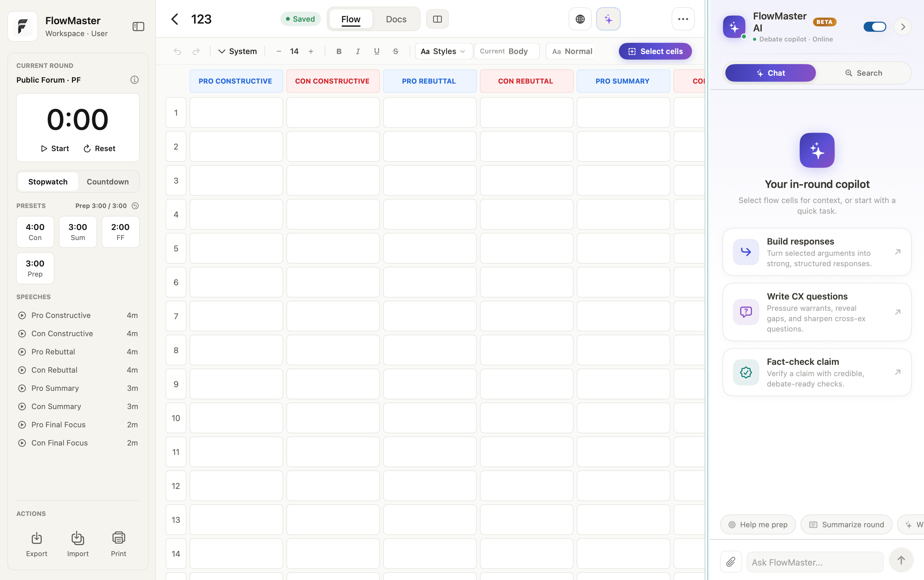Toggle bold formatting
This screenshot has height=580, width=924.
tap(339, 52)
